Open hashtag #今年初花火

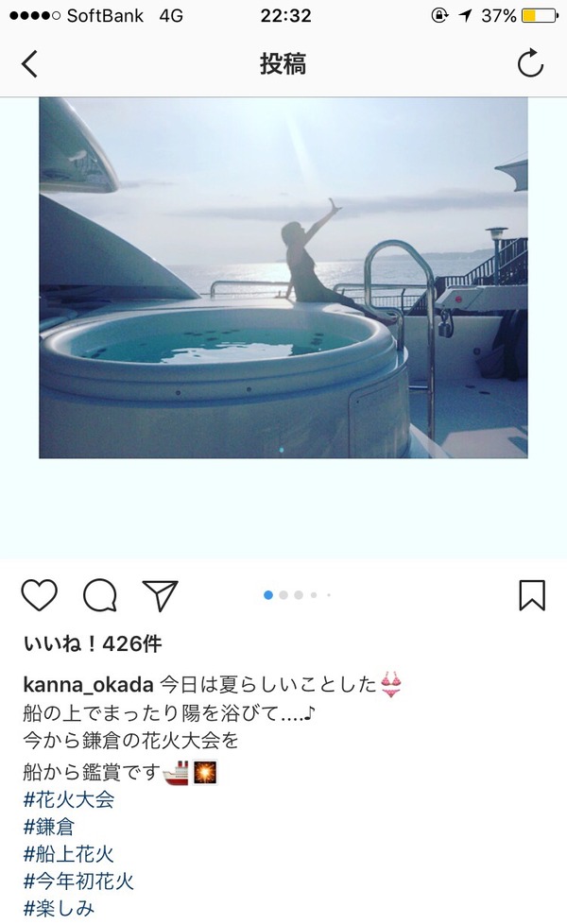pyautogui.click(x=79, y=881)
